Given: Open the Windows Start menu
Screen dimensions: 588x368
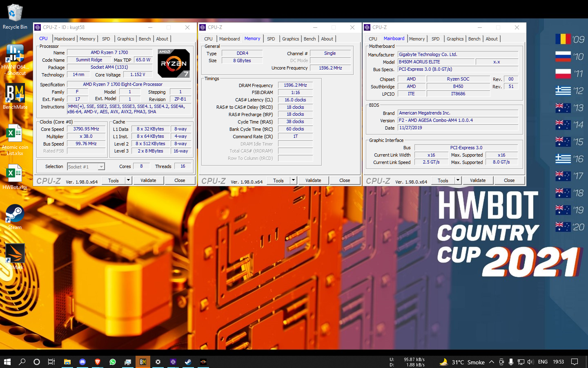Looking at the screenshot, I should point(7,362).
